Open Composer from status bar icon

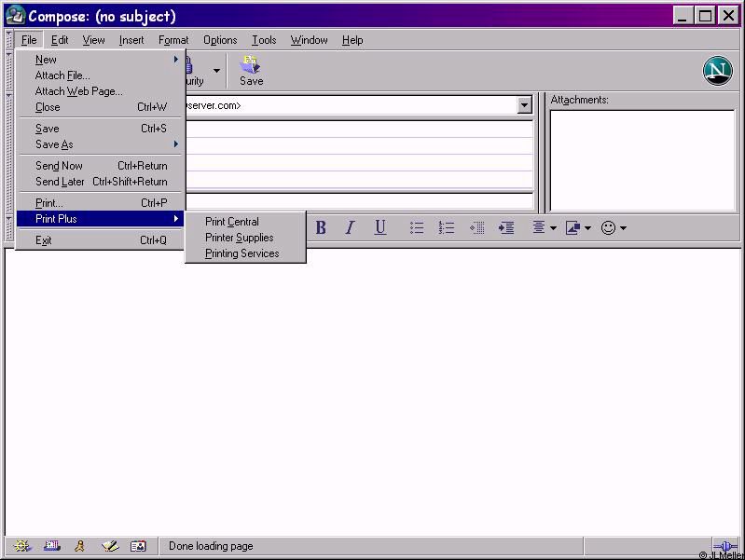coord(110,546)
